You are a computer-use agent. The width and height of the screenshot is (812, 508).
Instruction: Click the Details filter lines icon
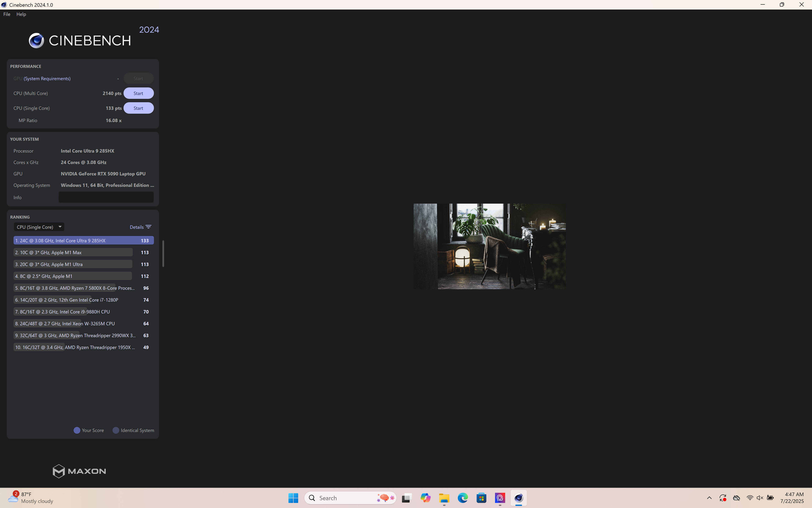[x=149, y=227]
